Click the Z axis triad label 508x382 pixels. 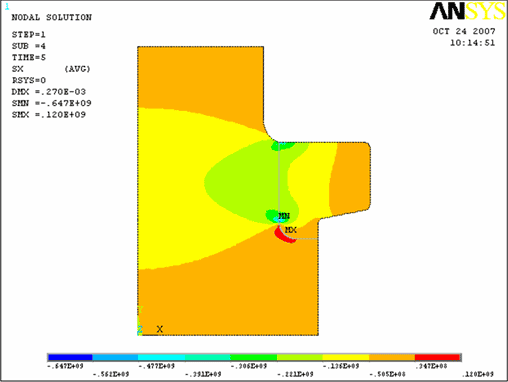click(x=140, y=330)
